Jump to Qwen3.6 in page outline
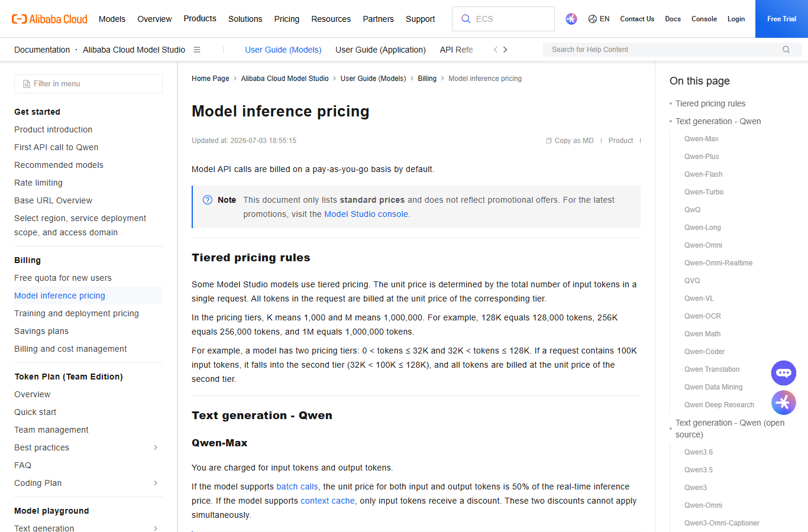The image size is (808, 532). [699, 452]
